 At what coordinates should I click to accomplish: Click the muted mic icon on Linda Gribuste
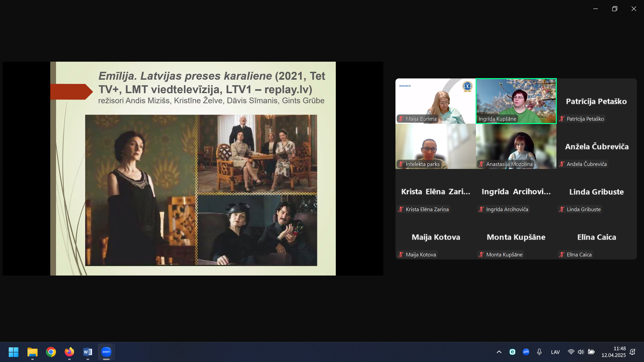(x=562, y=209)
